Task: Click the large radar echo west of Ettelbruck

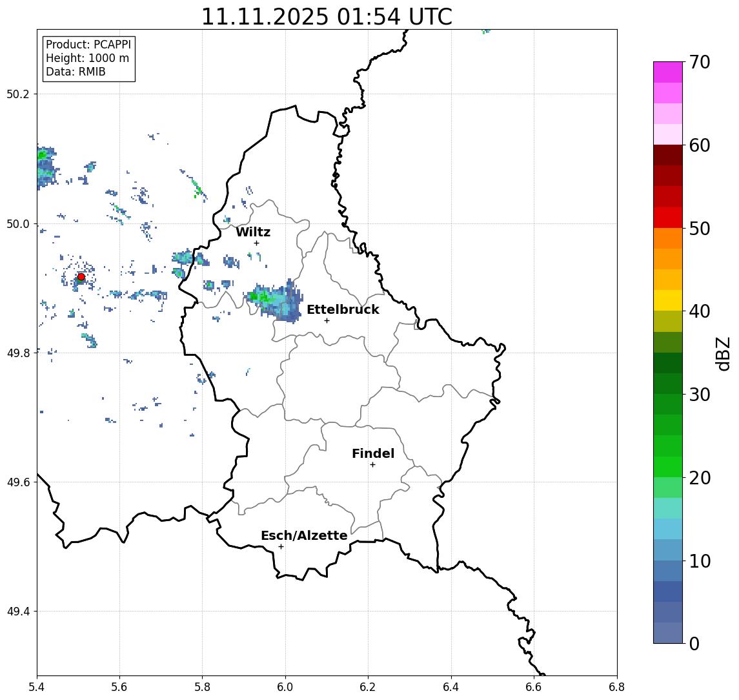Action: (275, 301)
